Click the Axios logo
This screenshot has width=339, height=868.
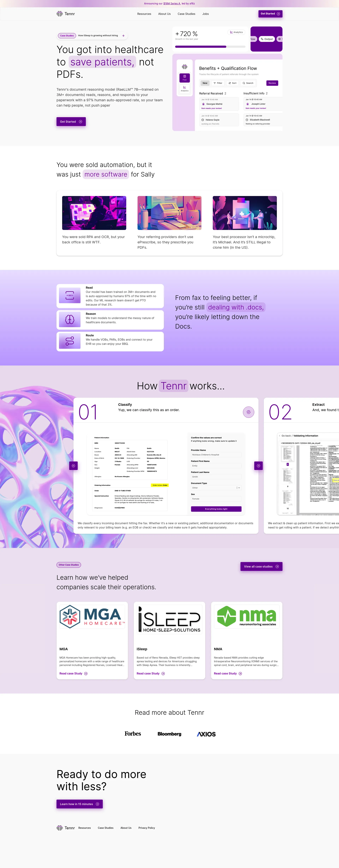[206, 734]
